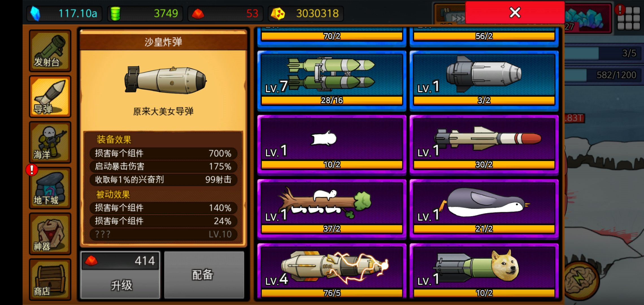Screen dimensions: 644x305
Task: Open the 海洋 sidebar section
Action: point(50,142)
